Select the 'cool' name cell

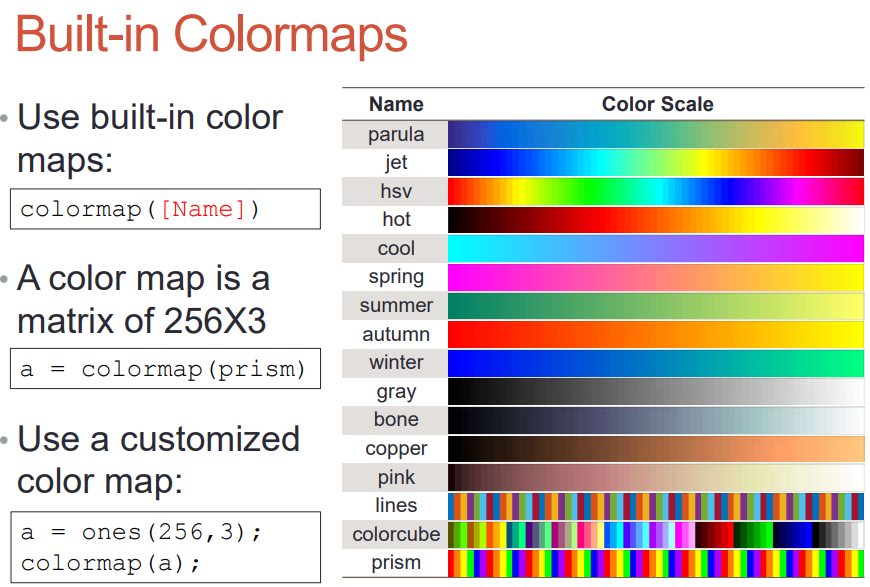click(395, 249)
